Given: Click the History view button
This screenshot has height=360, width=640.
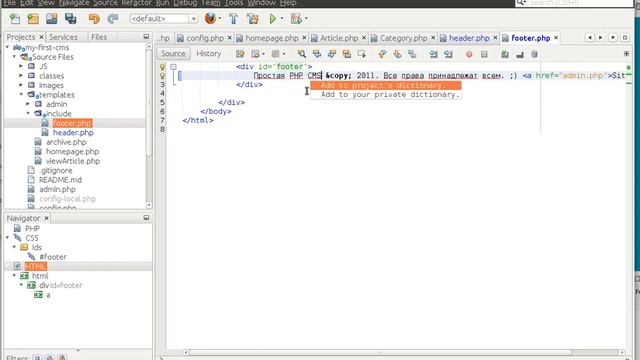Looking at the screenshot, I should click(x=209, y=53).
